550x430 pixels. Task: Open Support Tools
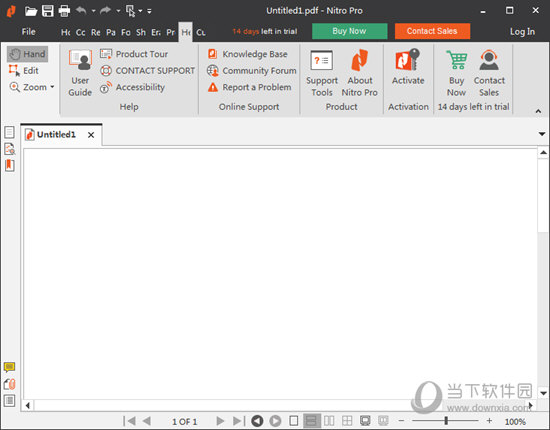click(322, 73)
